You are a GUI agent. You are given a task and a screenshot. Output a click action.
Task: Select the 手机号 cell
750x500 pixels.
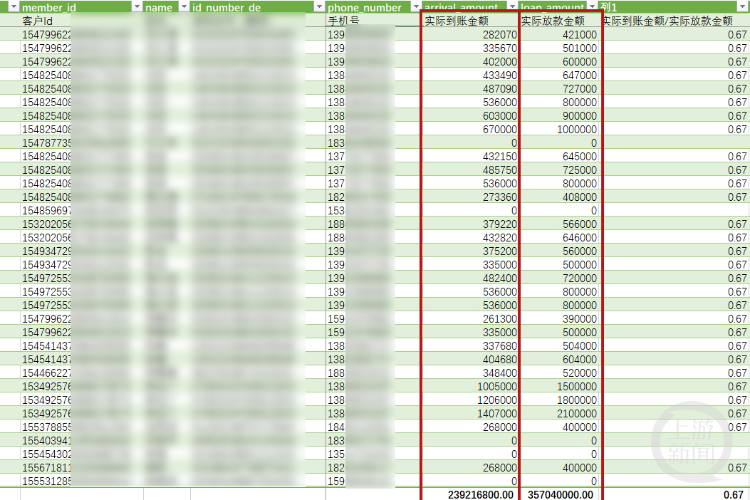click(374, 21)
